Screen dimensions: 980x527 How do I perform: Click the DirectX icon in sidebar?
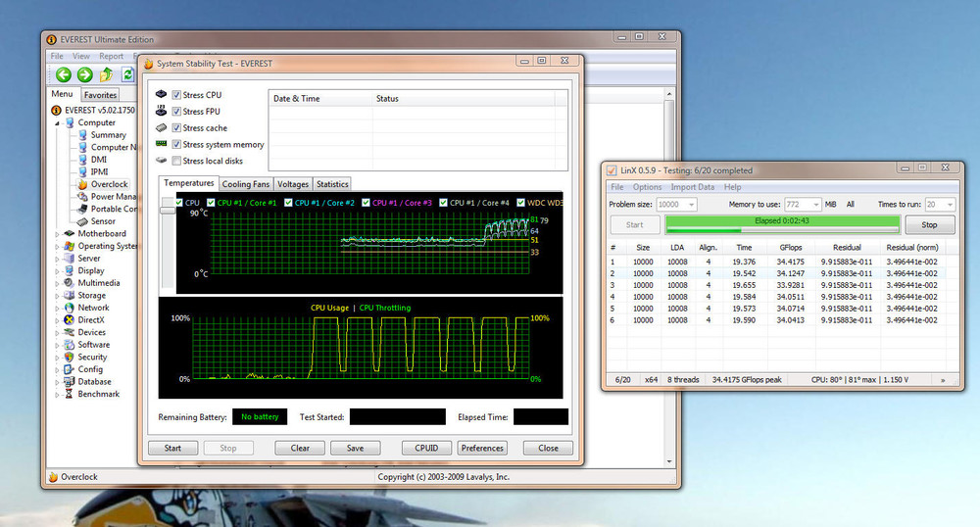[x=70, y=319]
